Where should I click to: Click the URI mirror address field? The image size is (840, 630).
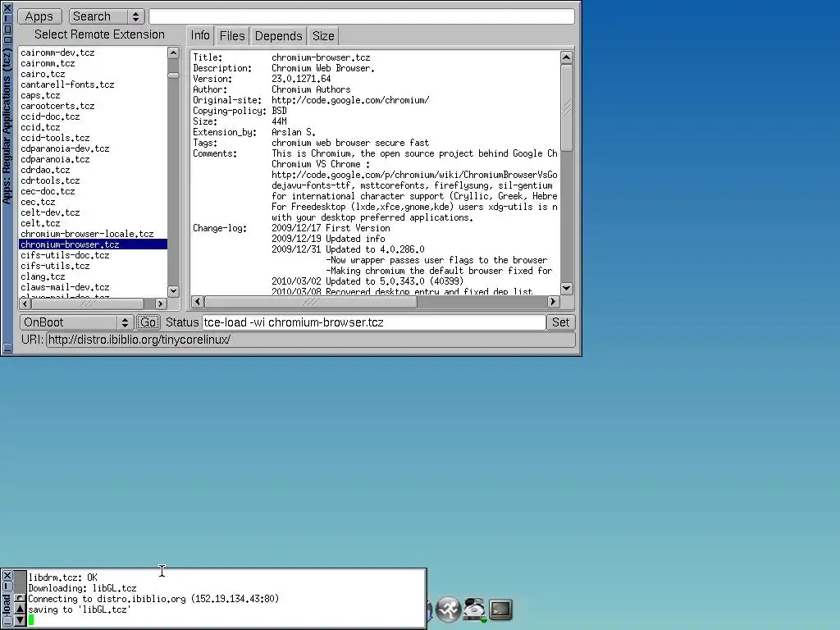tap(311, 340)
